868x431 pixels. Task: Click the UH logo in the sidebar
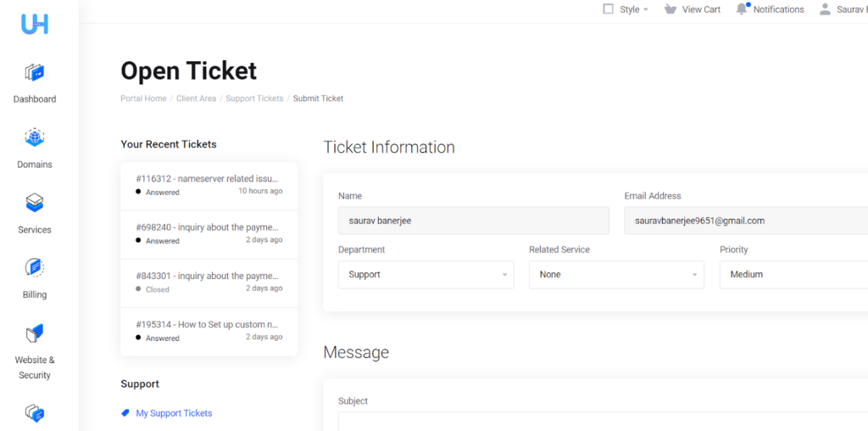(x=35, y=24)
